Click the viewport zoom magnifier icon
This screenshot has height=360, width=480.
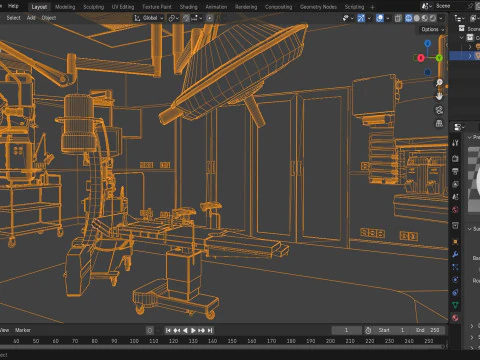pos(439,82)
